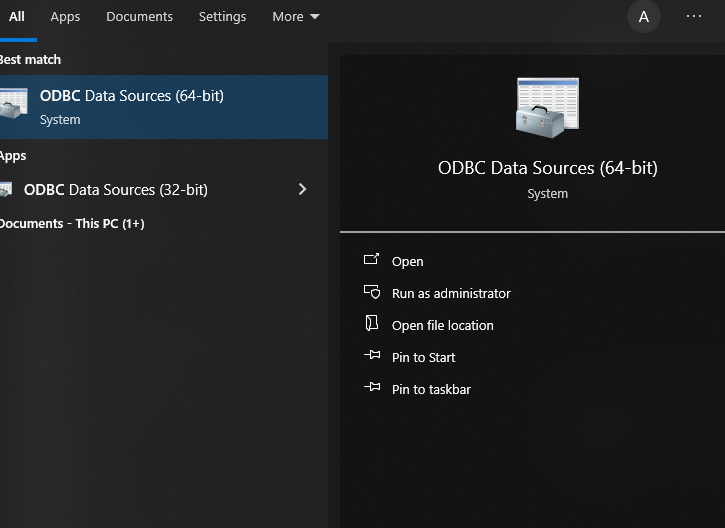Click the ODBC 64-bit best match icon
The image size is (725, 528).
12,106
